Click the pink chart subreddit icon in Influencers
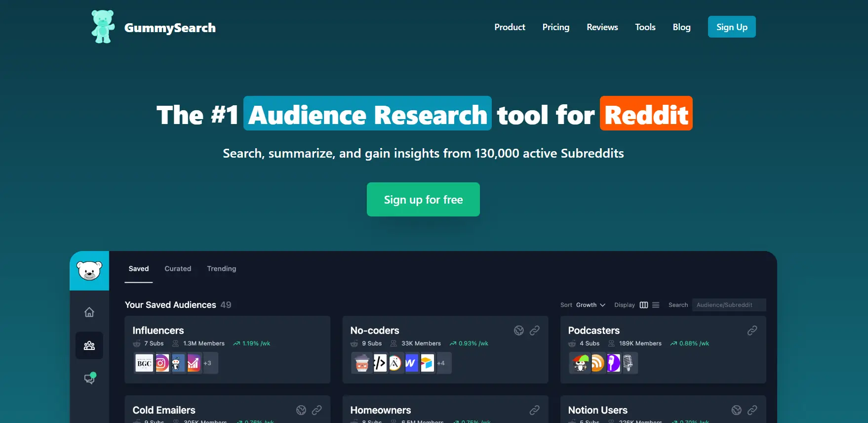Viewport: 868px width, 423px height. point(193,363)
